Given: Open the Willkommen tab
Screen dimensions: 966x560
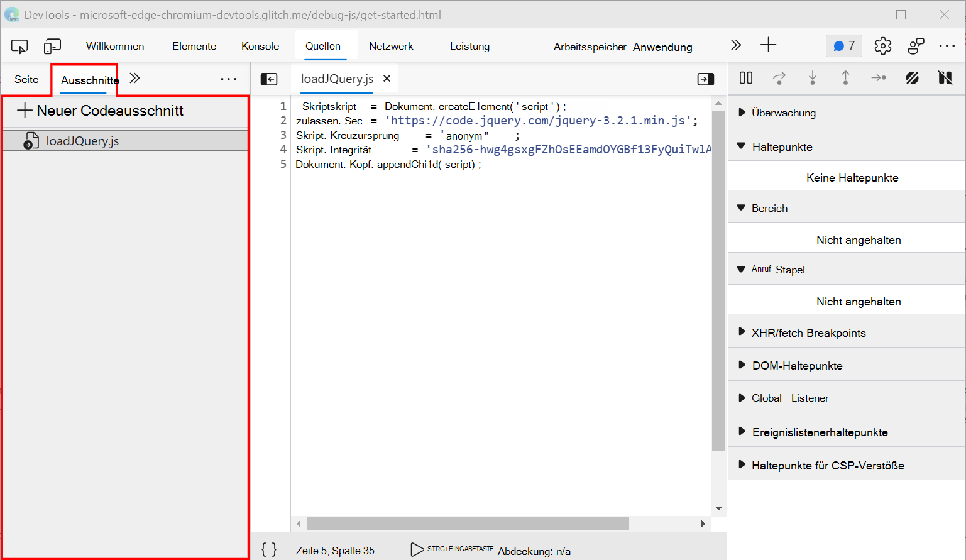Looking at the screenshot, I should tap(115, 46).
